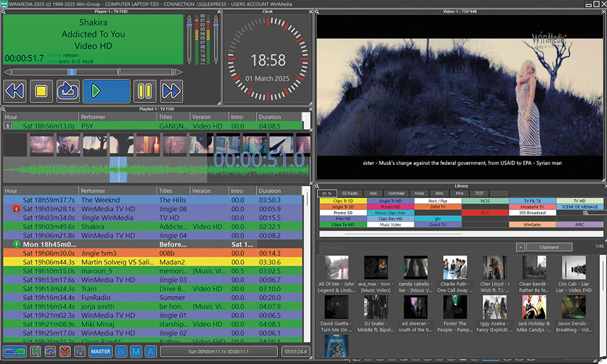Stop playback with the yellow square button
This screenshot has height=364, width=607.
point(41,91)
